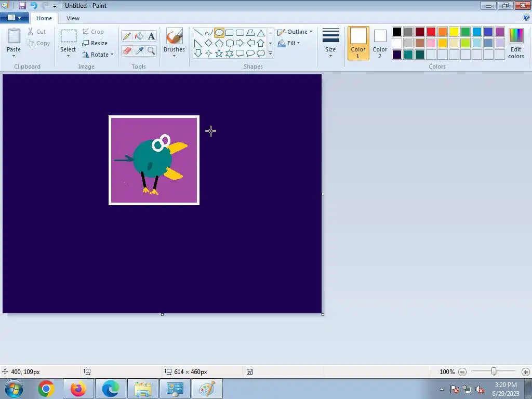
Task: Click the zoom slider handle
Action: tap(494, 371)
